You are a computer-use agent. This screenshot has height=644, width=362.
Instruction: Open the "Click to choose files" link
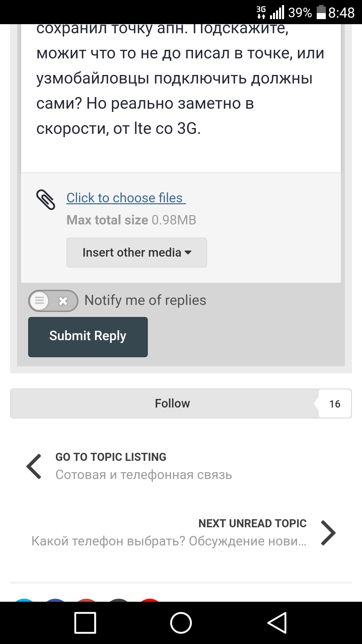126,198
